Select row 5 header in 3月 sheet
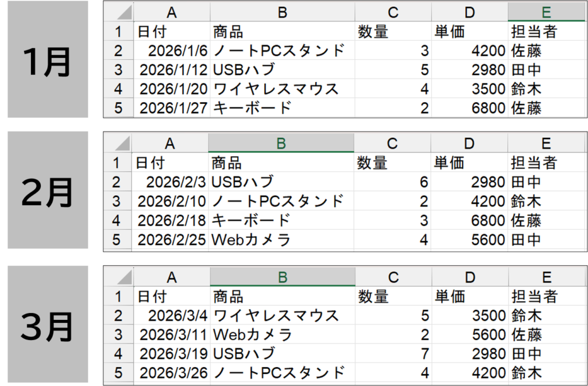The image size is (588, 386). pyautogui.click(x=118, y=372)
